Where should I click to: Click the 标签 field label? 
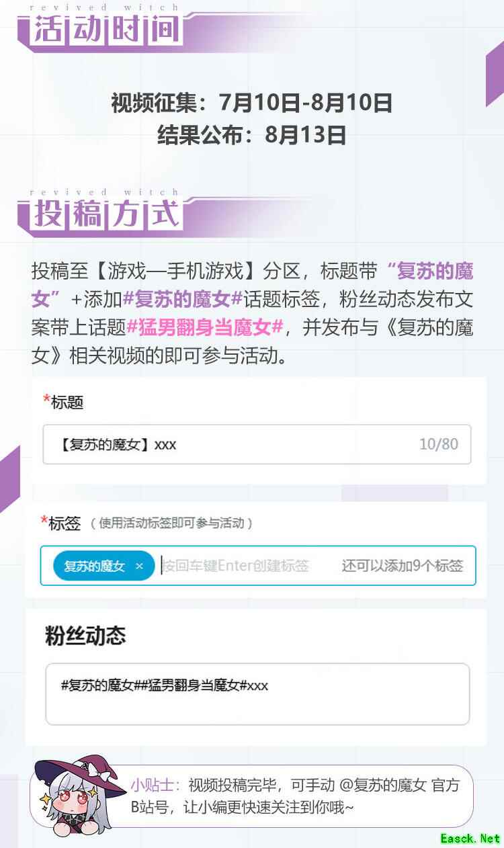click(65, 523)
